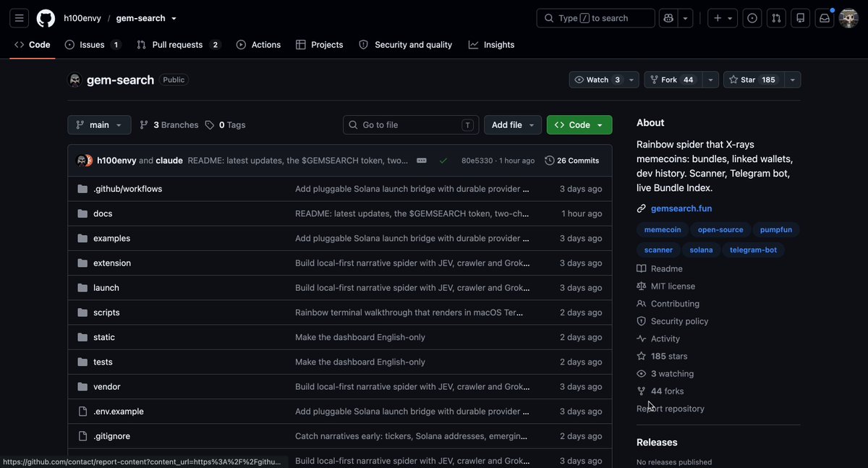
Task: Click the gemsearch.fun link icon
Action: click(641, 208)
